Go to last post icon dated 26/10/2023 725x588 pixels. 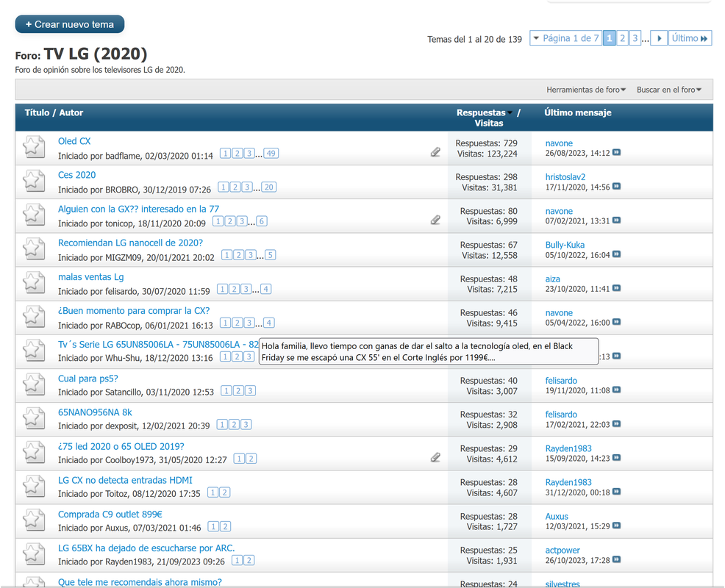(616, 559)
